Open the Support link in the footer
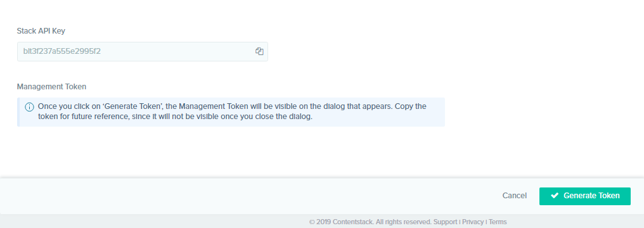This screenshot has height=228, width=644. tap(445, 222)
